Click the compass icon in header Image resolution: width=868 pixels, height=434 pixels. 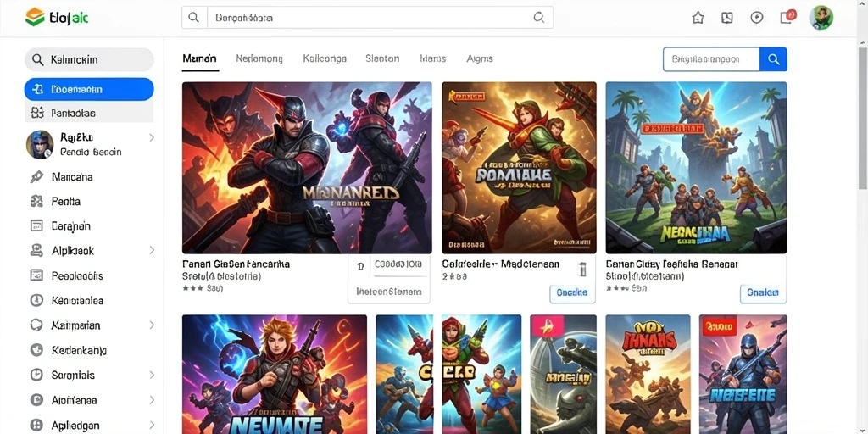point(757,18)
